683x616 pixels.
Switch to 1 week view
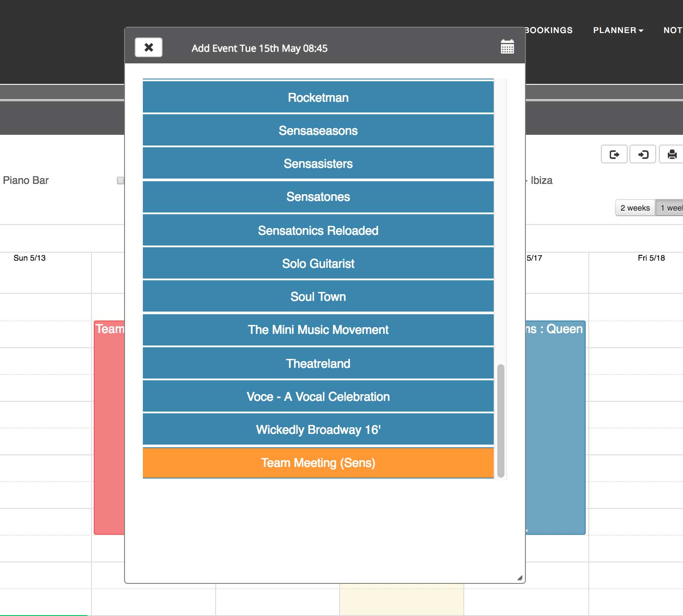[671, 208]
